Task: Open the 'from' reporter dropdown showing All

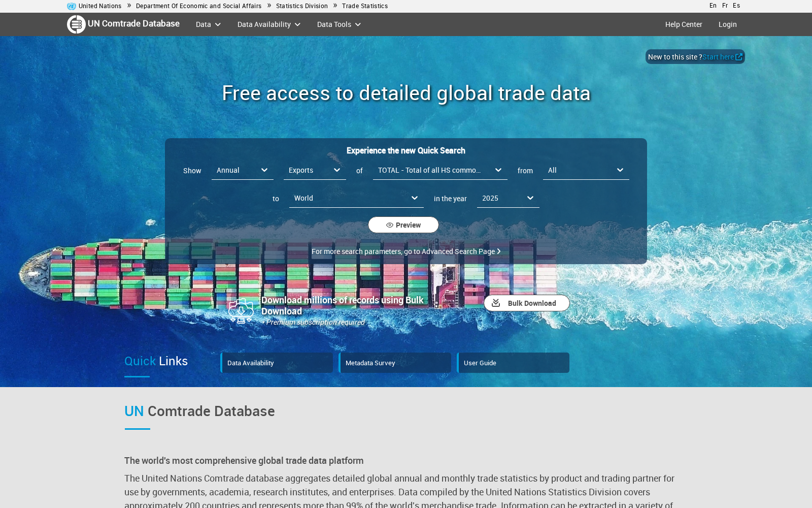Action: click(586, 170)
